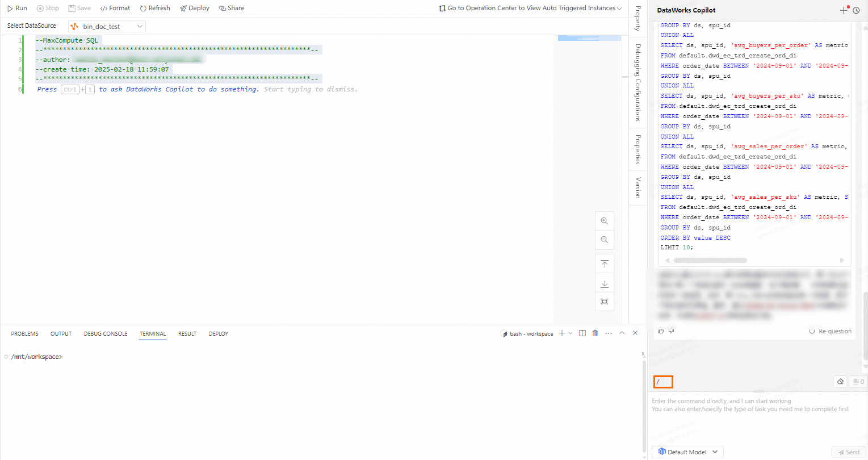Switch to the OUTPUT tab
The width and height of the screenshot is (868, 460).
(61, 334)
